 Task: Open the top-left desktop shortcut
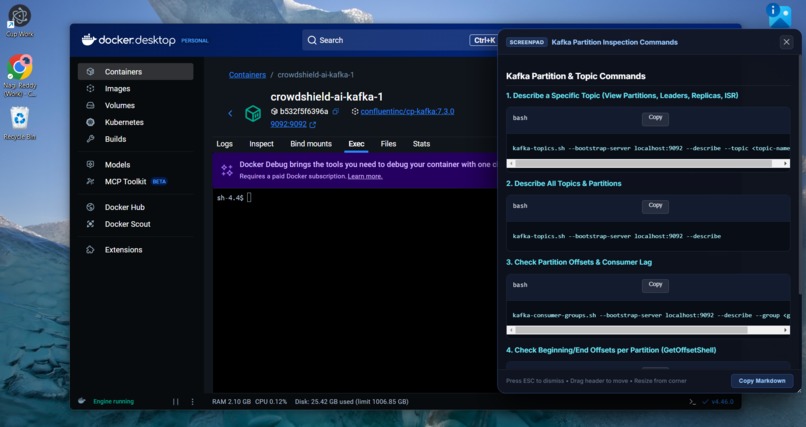click(19, 21)
